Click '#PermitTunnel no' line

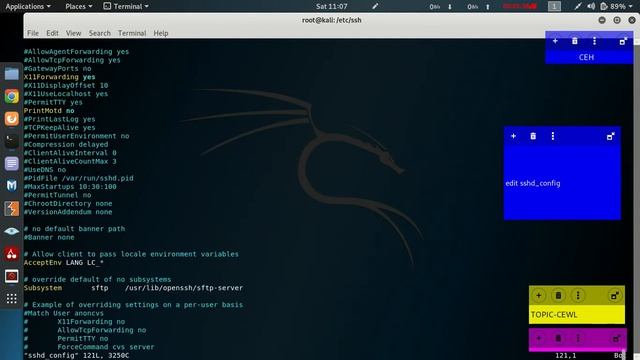click(57, 195)
